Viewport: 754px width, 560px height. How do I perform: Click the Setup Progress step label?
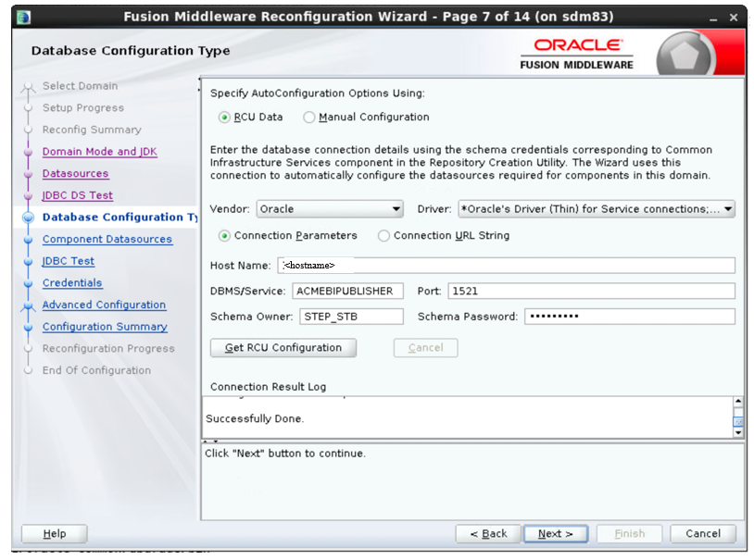(x=83, y=107)
